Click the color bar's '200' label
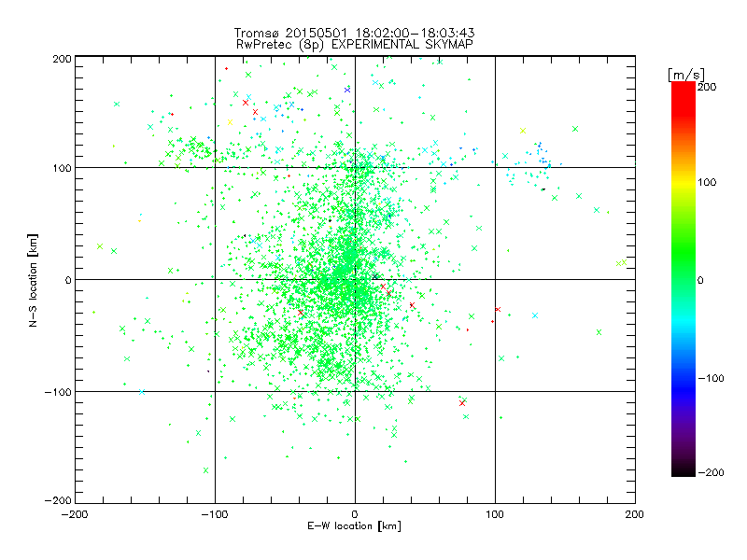 (x=707, y=87)
